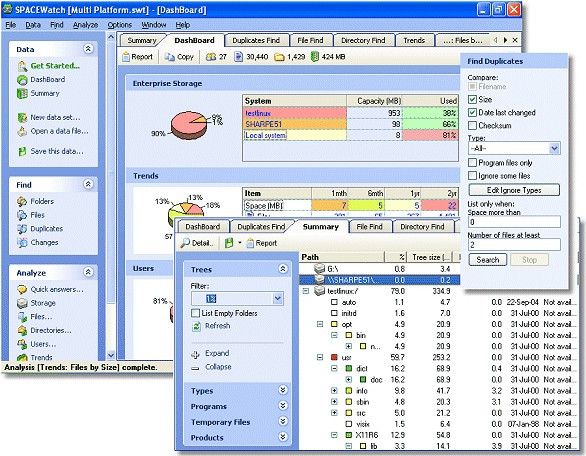
Task: Click the Folders icon in Find panel
Action: 22,201
